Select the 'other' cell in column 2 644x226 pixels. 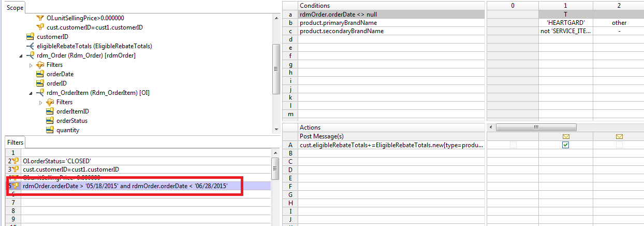point(619,23)
